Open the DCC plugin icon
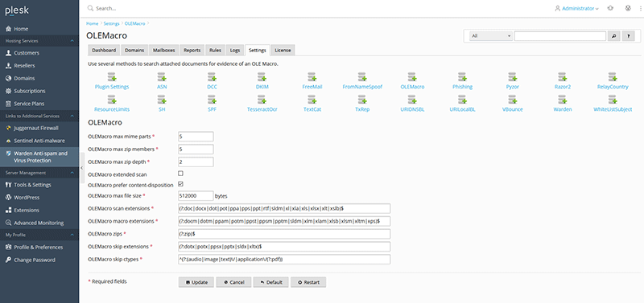644x303 pixels. pos(212,76)
